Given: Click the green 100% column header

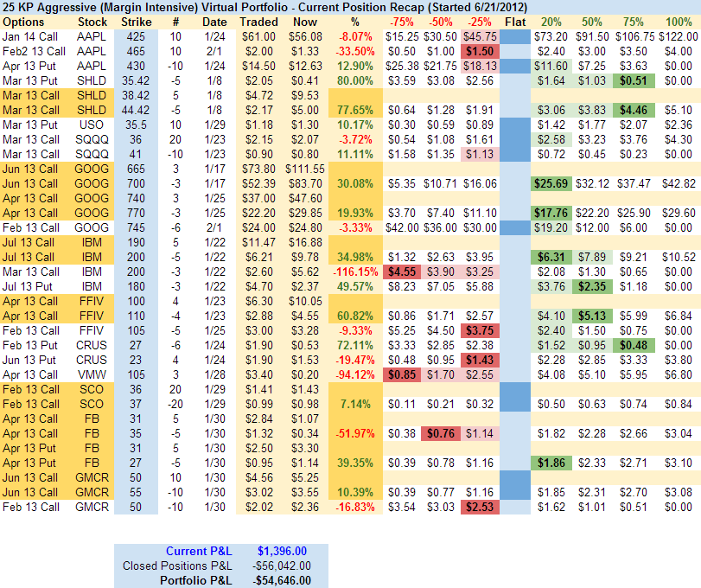Looking at the screenshot, I should point(679,21).
